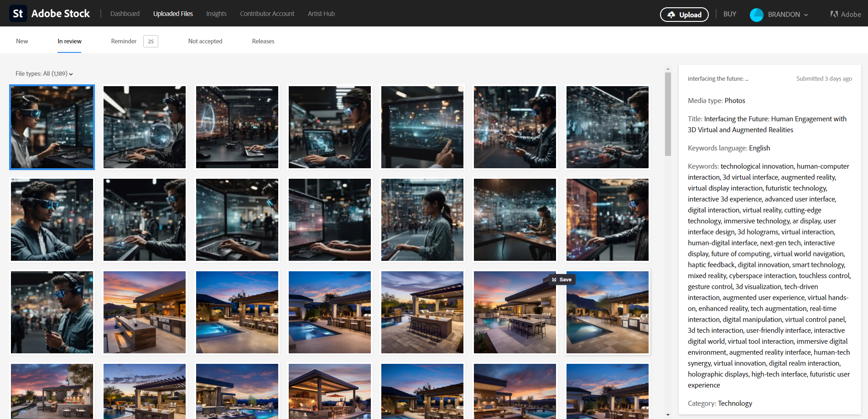Open the Artist Hub page
The height and width of the screenshot is (419, 868).
coord(321,14)
